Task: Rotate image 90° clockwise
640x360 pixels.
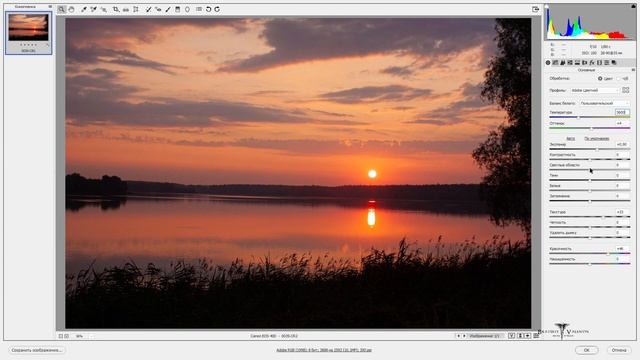Action: pyautogui.click(x=217, y=9)
